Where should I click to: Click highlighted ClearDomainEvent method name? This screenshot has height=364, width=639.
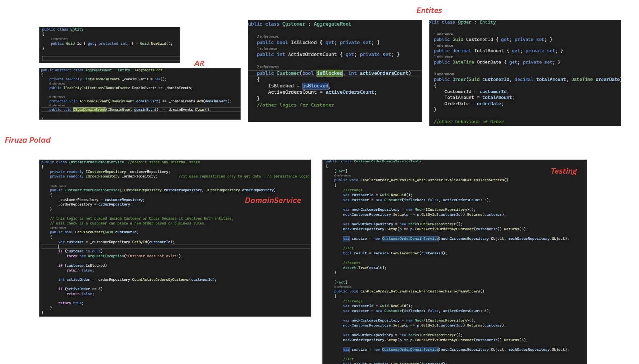click(x=89, y=110)
